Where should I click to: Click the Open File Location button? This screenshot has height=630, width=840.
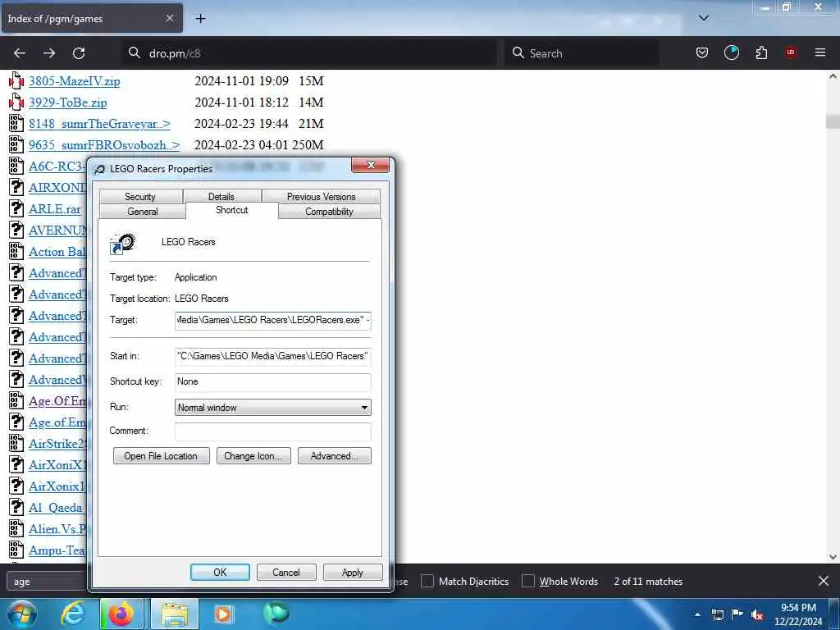click(162, 456)
